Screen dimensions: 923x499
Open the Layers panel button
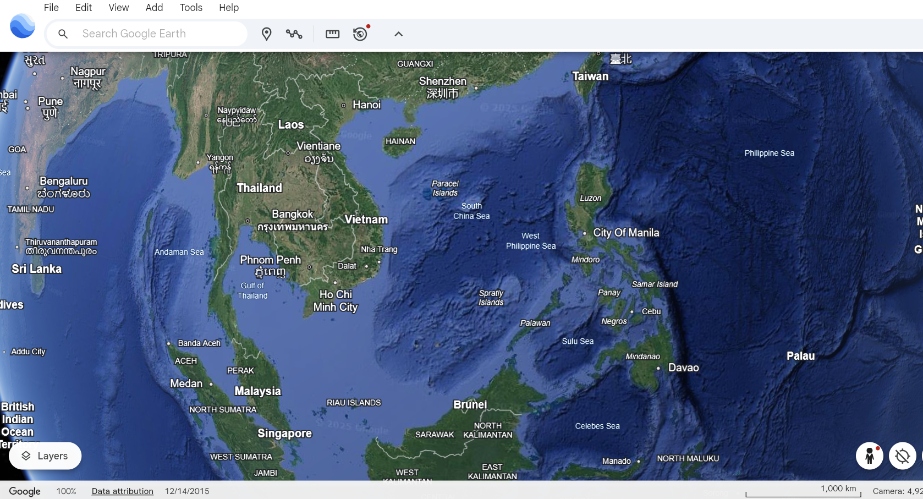click(x=45, y=456)
